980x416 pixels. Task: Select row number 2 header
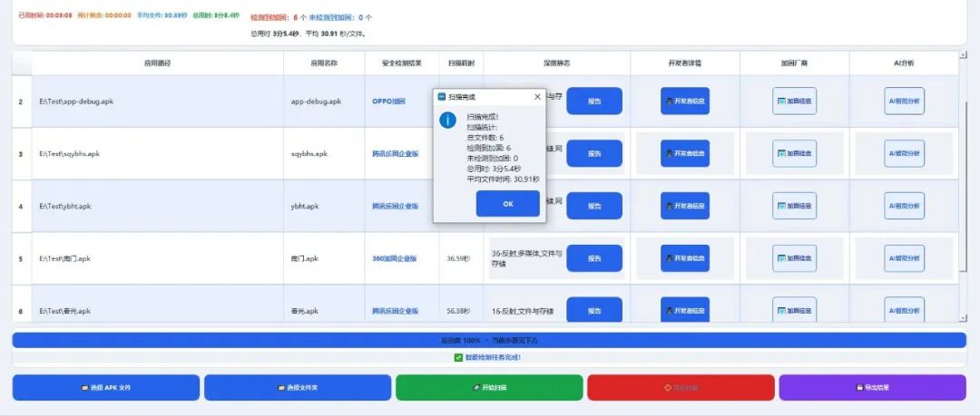click(22, 102)
